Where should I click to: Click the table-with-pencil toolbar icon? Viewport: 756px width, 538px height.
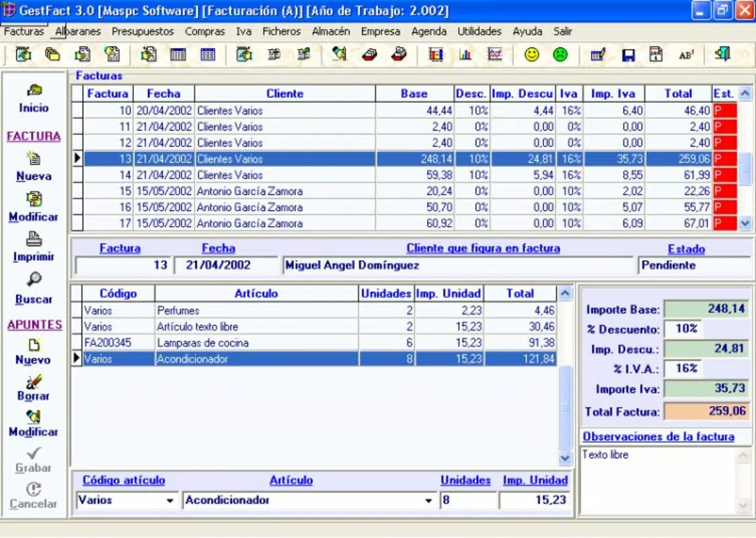tap(598, 54)
